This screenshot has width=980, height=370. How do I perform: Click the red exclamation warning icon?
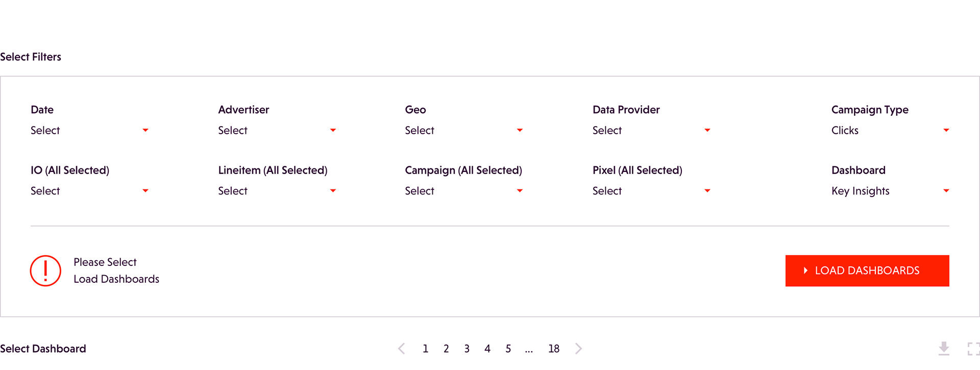45,270
